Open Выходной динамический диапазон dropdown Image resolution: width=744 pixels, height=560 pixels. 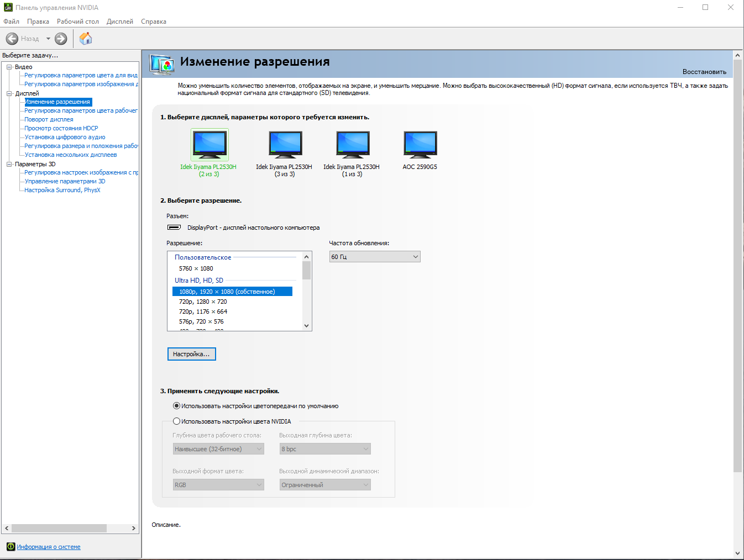325,485
